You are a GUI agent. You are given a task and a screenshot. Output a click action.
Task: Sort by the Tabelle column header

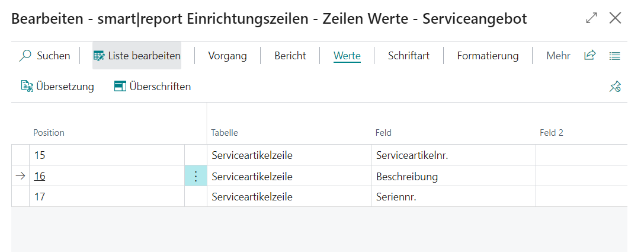pyautogui.click(x=224, y=133)
